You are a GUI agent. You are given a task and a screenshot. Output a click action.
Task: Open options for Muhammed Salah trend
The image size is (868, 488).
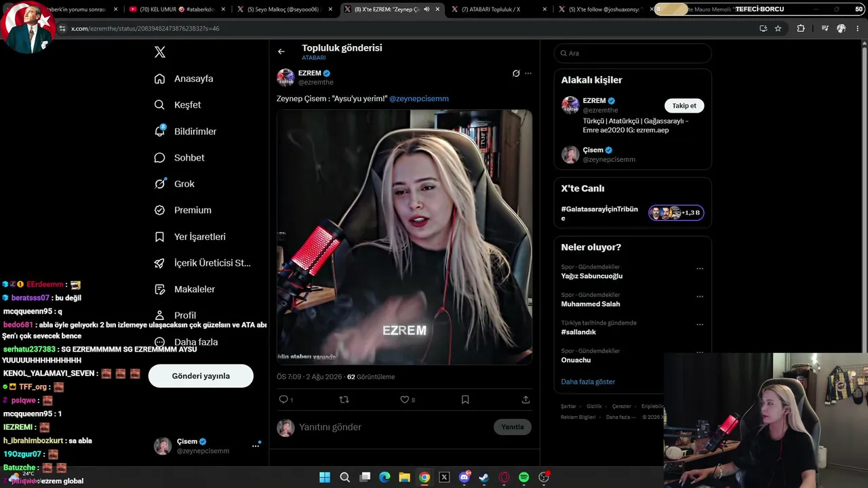pyautogui.click(x=700, y=296)
